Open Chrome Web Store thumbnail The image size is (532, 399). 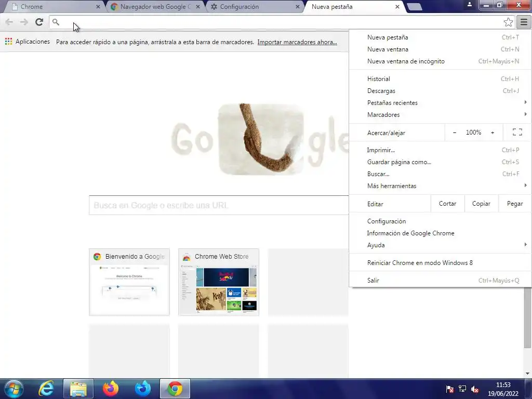pyautogui.click(x=219, y=282)
